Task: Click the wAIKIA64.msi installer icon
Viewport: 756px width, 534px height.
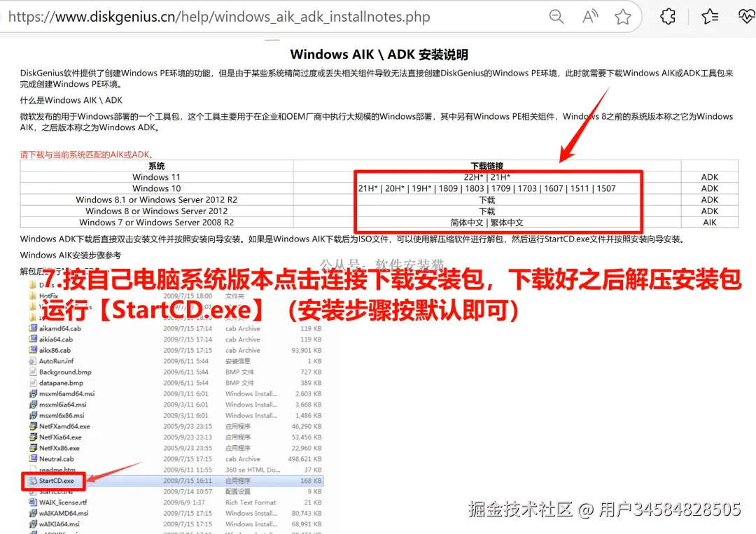Action: click(33, 524)
